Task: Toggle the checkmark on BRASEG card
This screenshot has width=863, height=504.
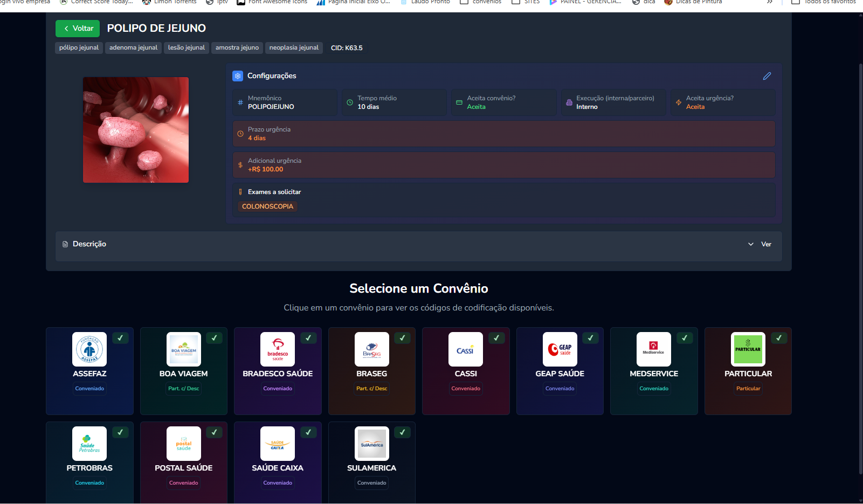Action: tap(403, 338)
